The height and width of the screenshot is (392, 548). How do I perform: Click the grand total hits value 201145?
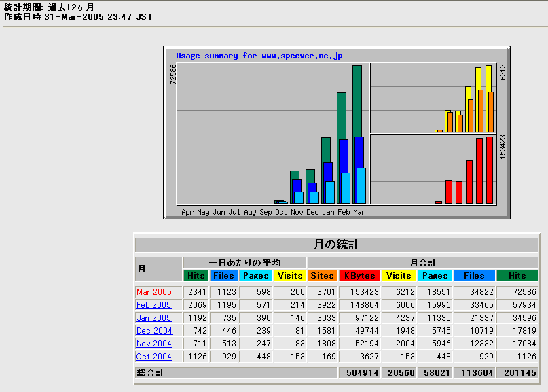tap(517, 373)
